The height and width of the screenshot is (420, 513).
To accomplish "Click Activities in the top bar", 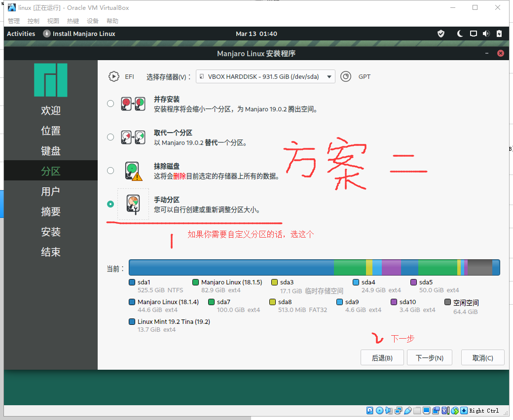I will pos(21,34).
